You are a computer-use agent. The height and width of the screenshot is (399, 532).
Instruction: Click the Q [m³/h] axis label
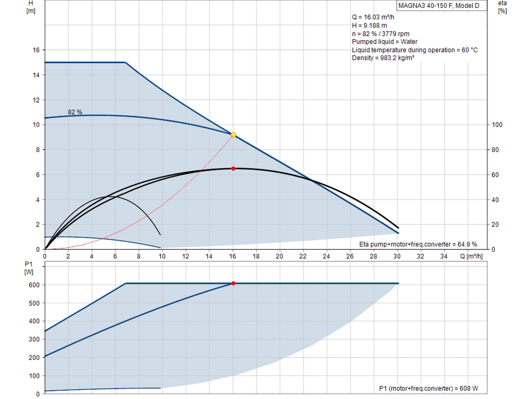point(471,256)
